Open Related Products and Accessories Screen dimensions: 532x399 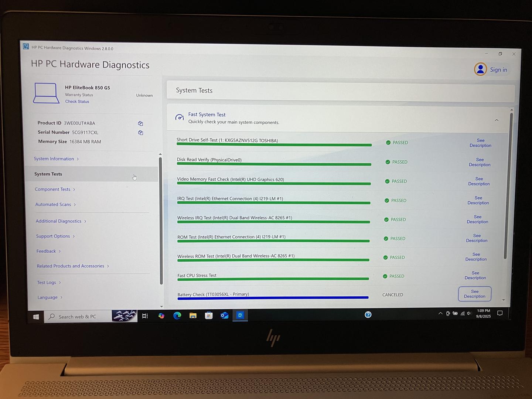[73, 266]
